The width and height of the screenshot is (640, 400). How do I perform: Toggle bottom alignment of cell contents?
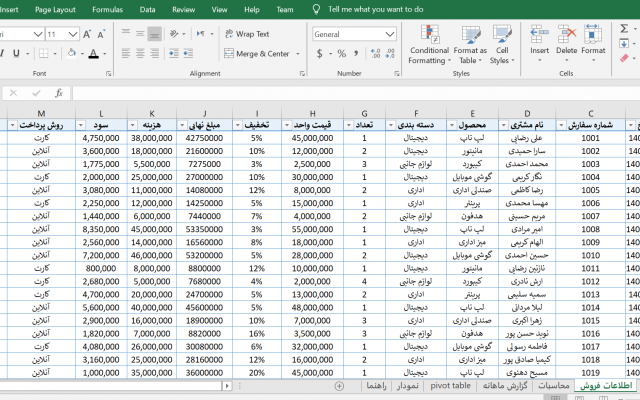[x=154, y=34]
